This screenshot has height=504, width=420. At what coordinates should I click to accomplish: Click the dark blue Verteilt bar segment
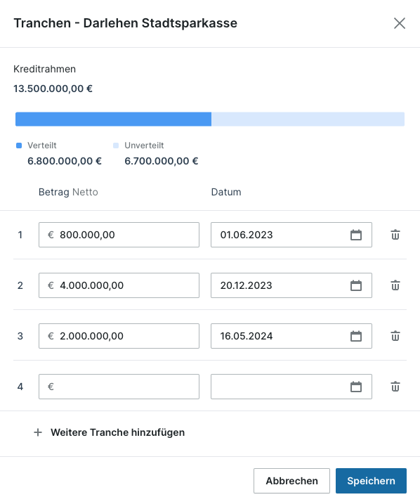(113, 119)
